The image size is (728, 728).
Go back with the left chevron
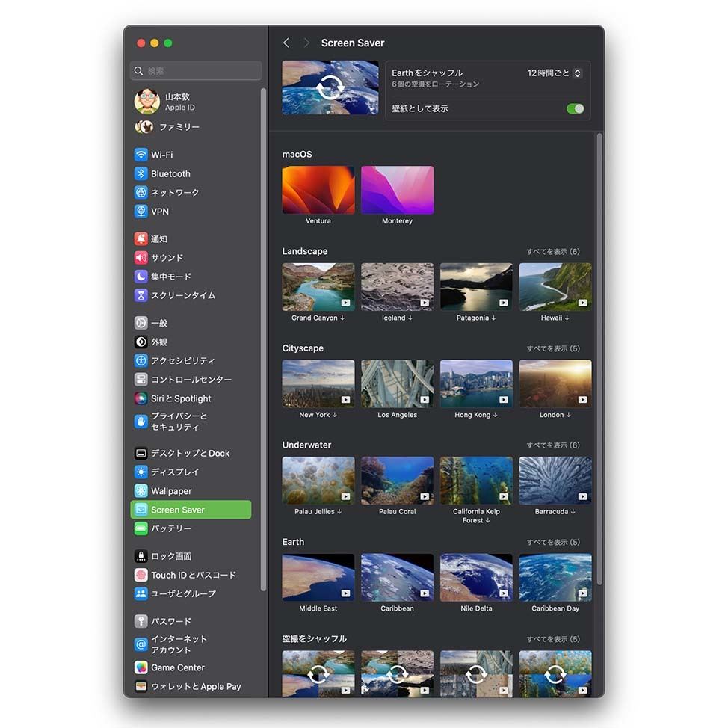pos(286,43)
